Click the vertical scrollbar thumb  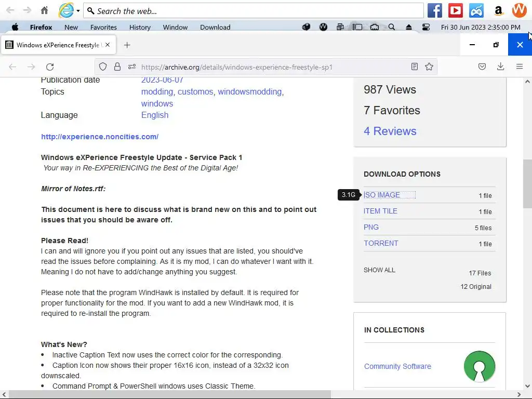pyautogui.click(x=527, y=183)
